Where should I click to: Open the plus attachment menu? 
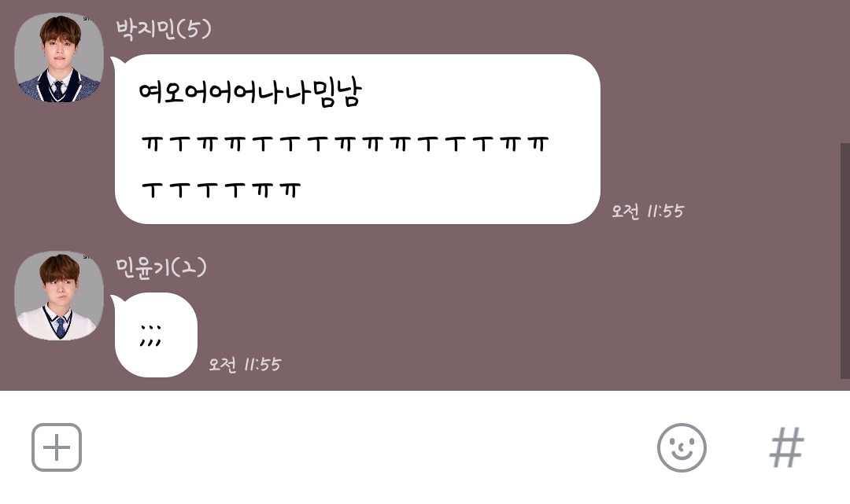click(x=57, y=447)
